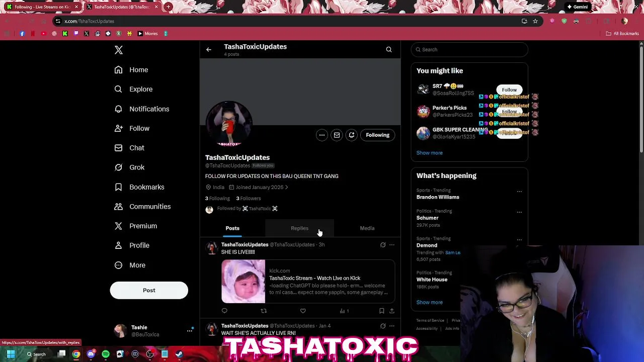Open account options dots next to Tashie
This screenshot has height=362, width=644.
pos(190,330)
